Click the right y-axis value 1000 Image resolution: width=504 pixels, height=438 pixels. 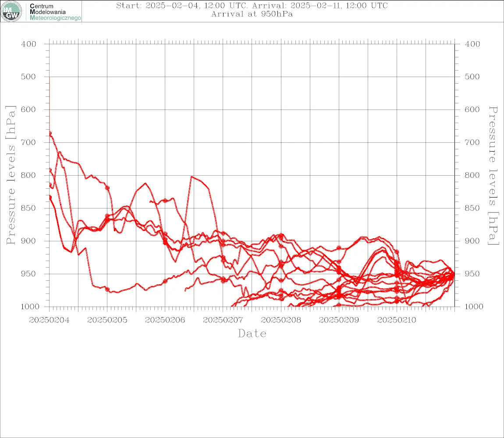(473, 307)
